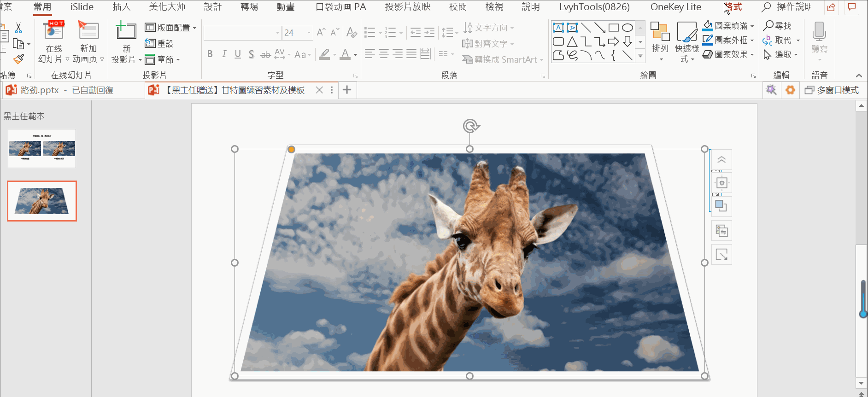Open the LvyhTools(0826) tab
The width and height of the screenshot is (868, 397).
click(x=594, y=7)
